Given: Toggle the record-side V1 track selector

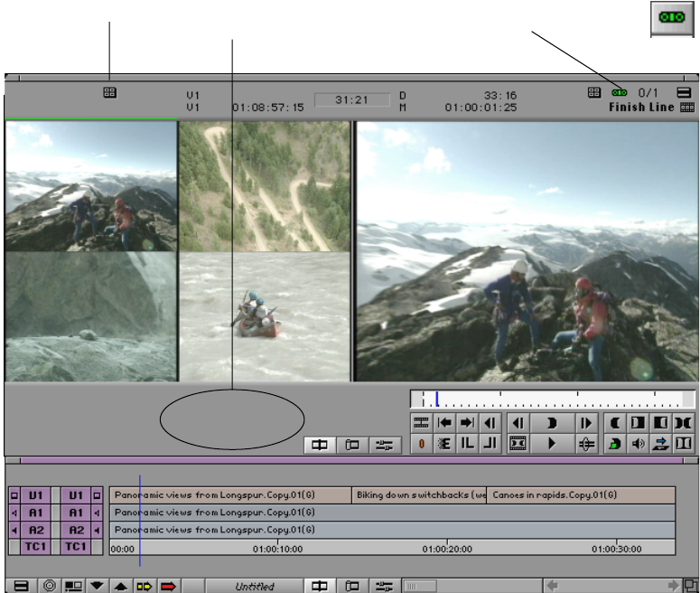Looking at the screenshot, I should (76, 495).
